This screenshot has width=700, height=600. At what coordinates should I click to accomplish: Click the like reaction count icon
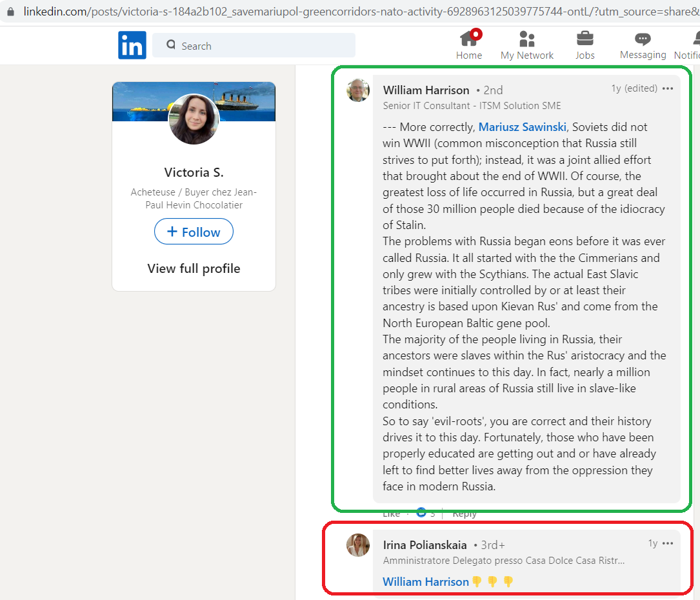click(421, 512)
